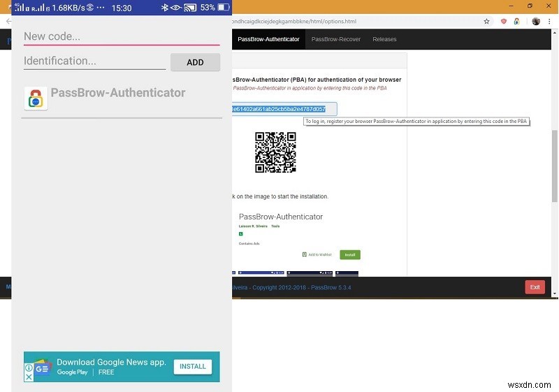Open ad info icon on the banner
The width and height of the screenshot is (559, 392).
(29, 368)
